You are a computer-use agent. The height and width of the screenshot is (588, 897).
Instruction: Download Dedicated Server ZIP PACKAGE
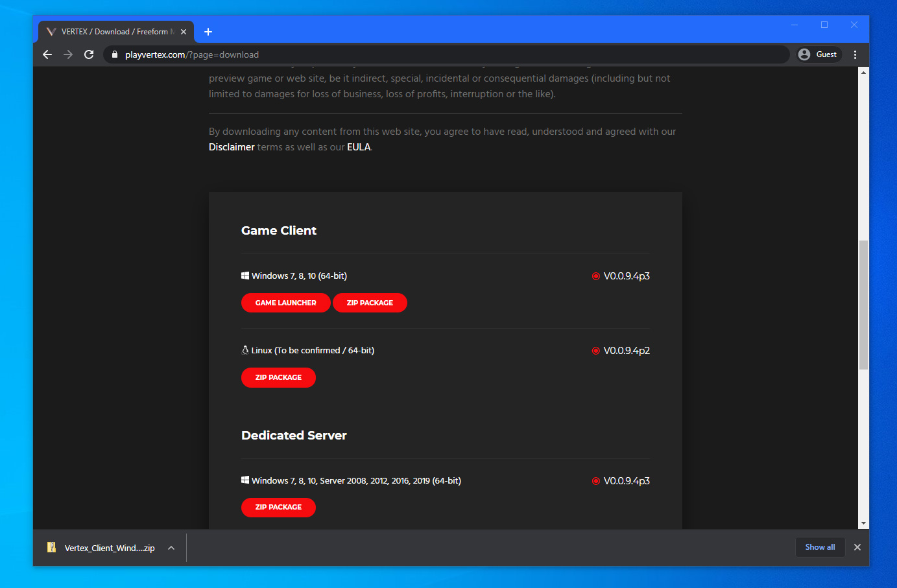pyautogui.click(x=278, y=507)
